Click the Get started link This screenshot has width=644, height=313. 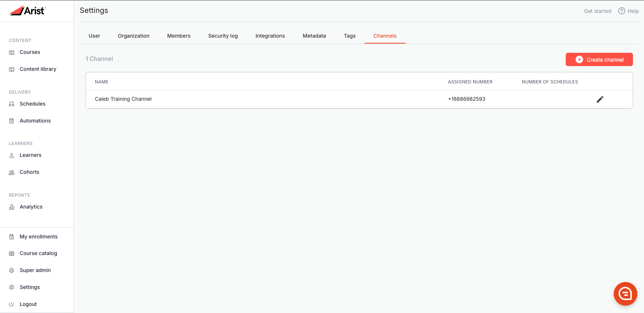[x=598, y=11]
